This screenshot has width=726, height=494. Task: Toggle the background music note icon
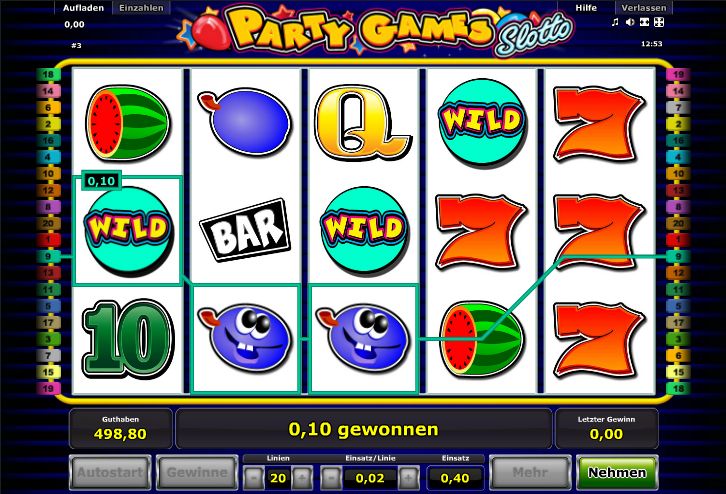[x=615, y=22]
